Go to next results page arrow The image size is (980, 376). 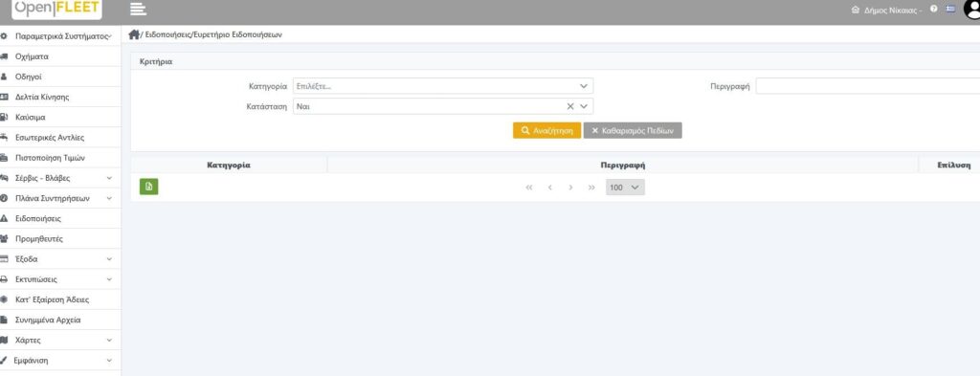pyautogui.click(x=570, y=188)
